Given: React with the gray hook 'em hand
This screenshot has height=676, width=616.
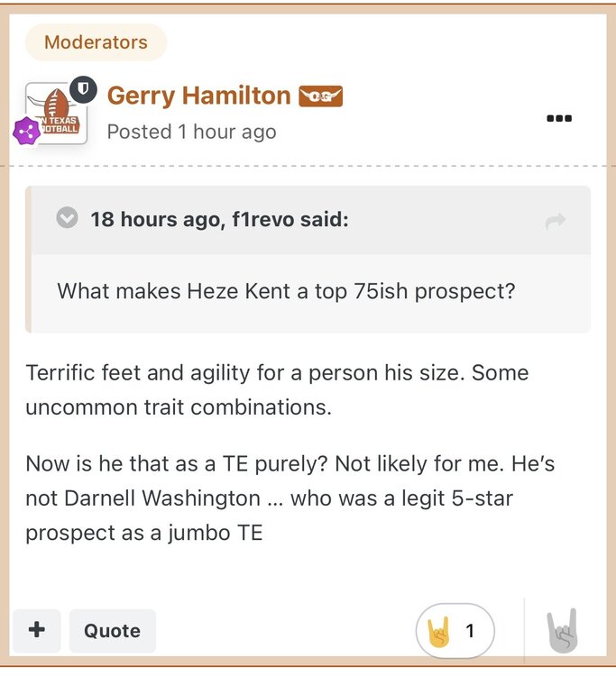Looking at the screenshot, I should (562, 630).
